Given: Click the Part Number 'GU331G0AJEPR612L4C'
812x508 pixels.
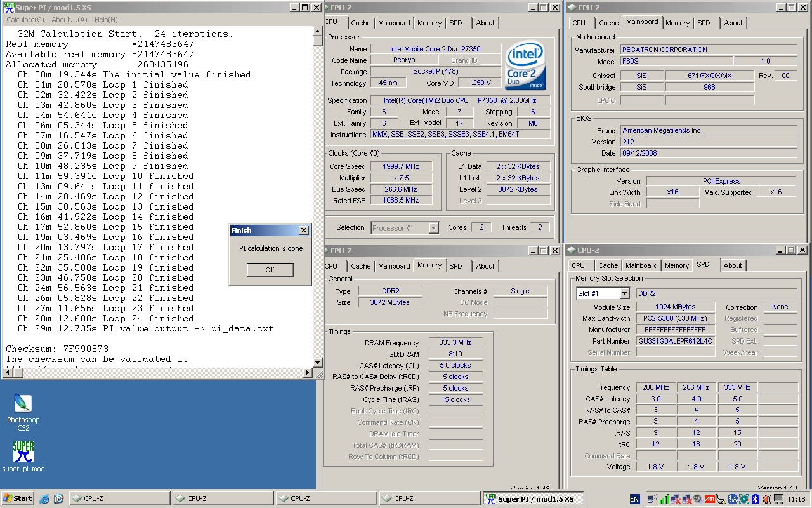Looking at the screenshot, I should click(676, 341).
